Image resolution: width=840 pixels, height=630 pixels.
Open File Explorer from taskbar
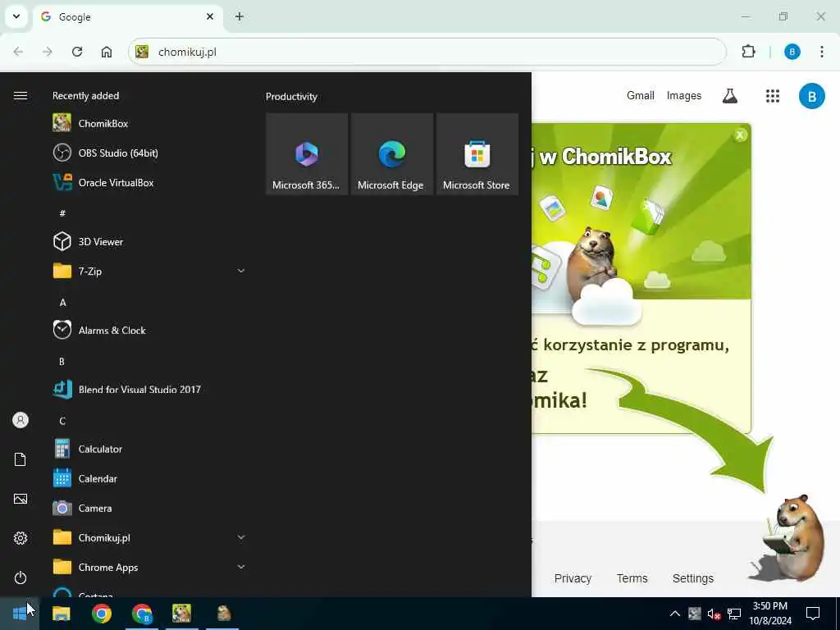[61, 613]
